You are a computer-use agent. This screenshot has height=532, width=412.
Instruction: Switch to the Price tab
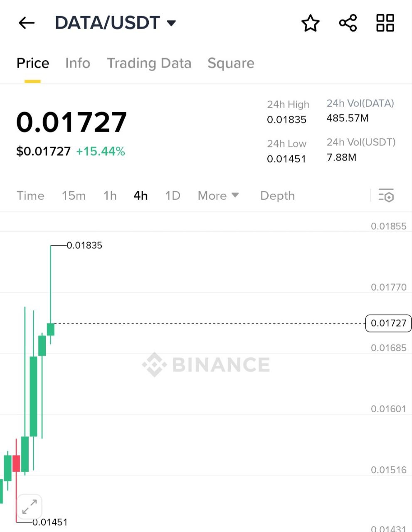(33, 63)
